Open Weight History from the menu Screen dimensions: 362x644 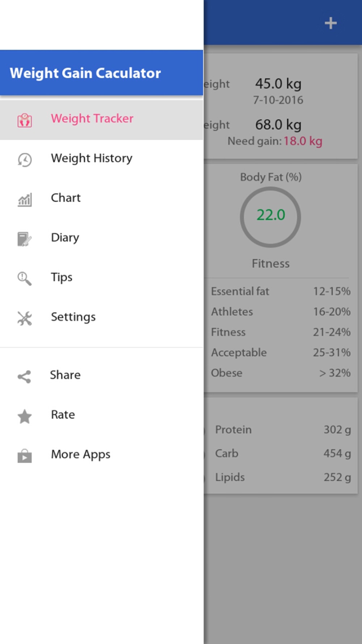pos(92,158)
